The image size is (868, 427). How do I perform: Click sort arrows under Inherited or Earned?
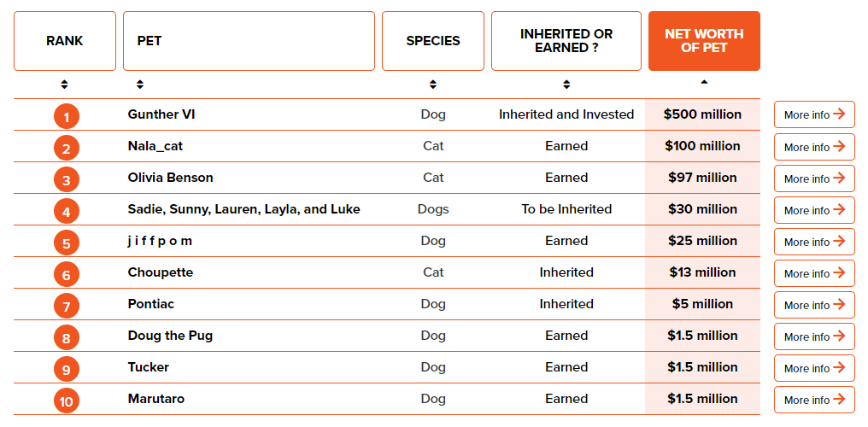pyautogui.click(x=566, y=85)
